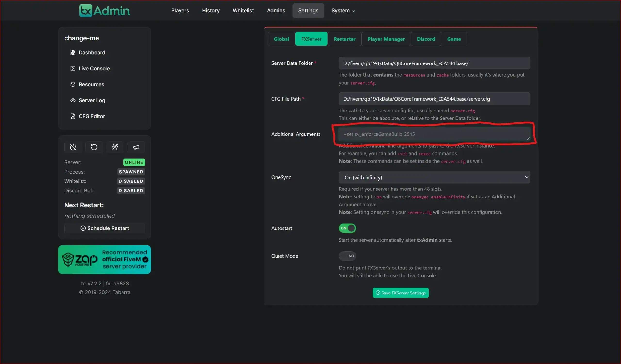This screenshot has width=621, height=364.
Task: Go to the Players page
Action: (180, 11)
